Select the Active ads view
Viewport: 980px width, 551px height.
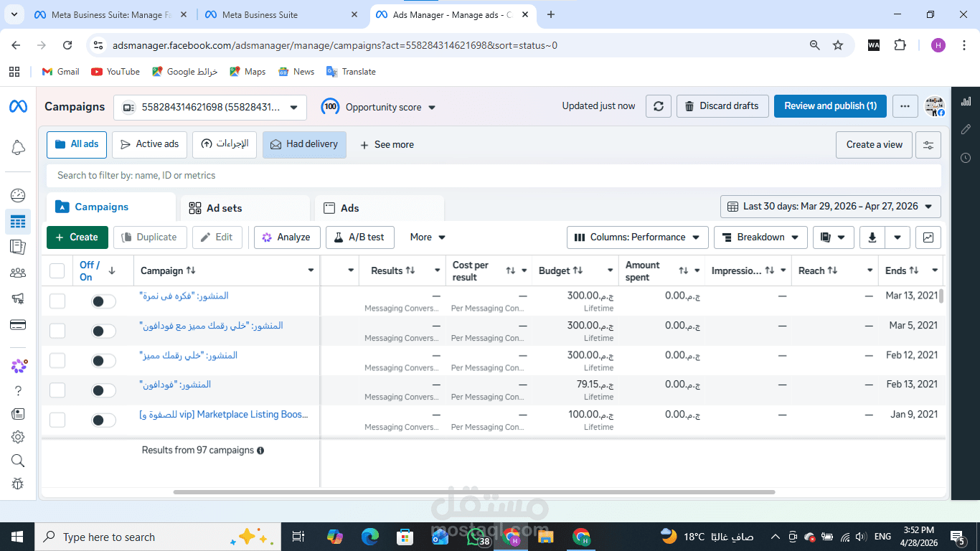(149, 144)
